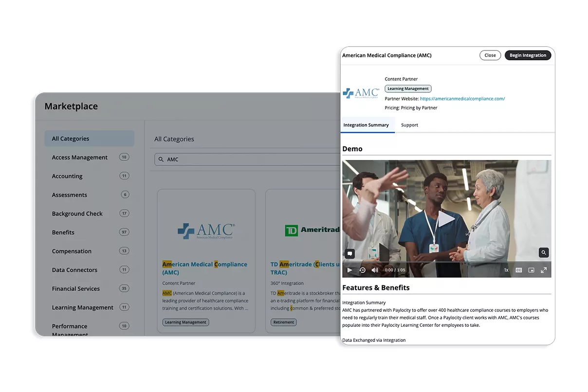Play the demo video from control bar
The image size is (588, 392).
349,270
